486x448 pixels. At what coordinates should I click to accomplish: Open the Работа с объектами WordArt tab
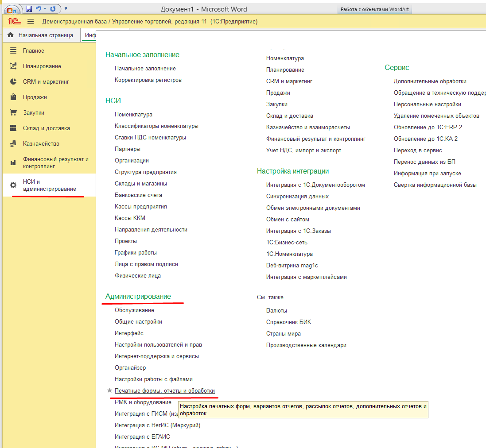tap(374, 9)
